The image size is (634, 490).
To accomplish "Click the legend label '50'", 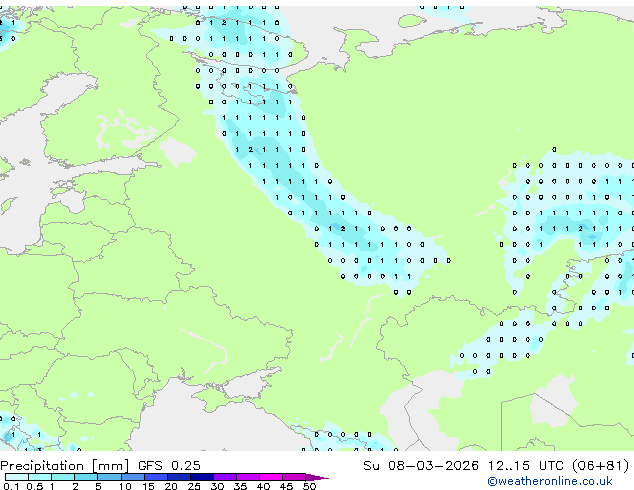I will 309,486.
